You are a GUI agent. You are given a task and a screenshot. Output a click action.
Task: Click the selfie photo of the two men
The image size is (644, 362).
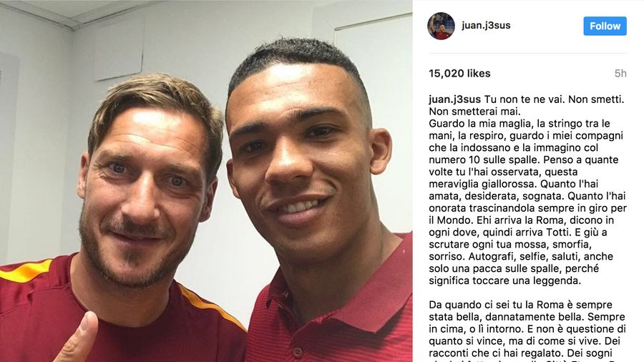[x=206, y=181]
